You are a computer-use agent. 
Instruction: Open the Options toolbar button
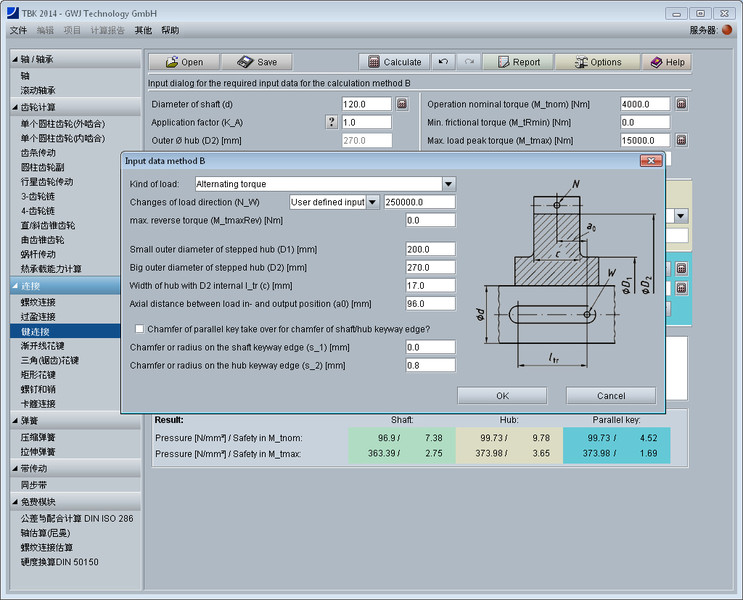pyautogui.click(x=596, y=62)
